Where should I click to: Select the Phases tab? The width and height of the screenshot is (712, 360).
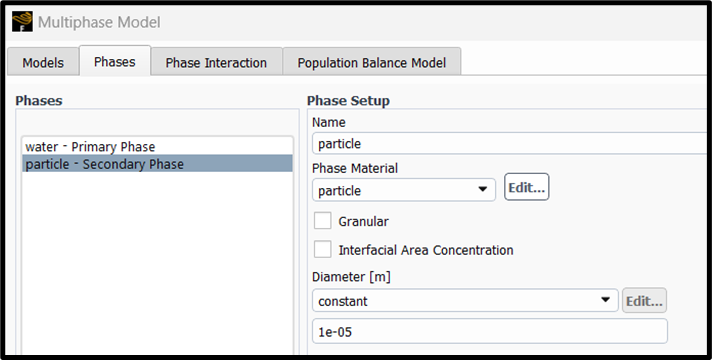tap(115, 61)
